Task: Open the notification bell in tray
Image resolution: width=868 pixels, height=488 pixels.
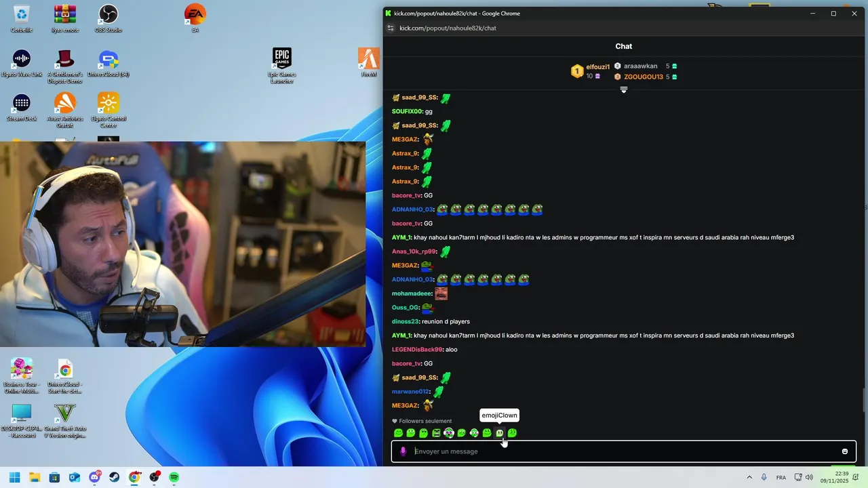Action: pos(857,477)
